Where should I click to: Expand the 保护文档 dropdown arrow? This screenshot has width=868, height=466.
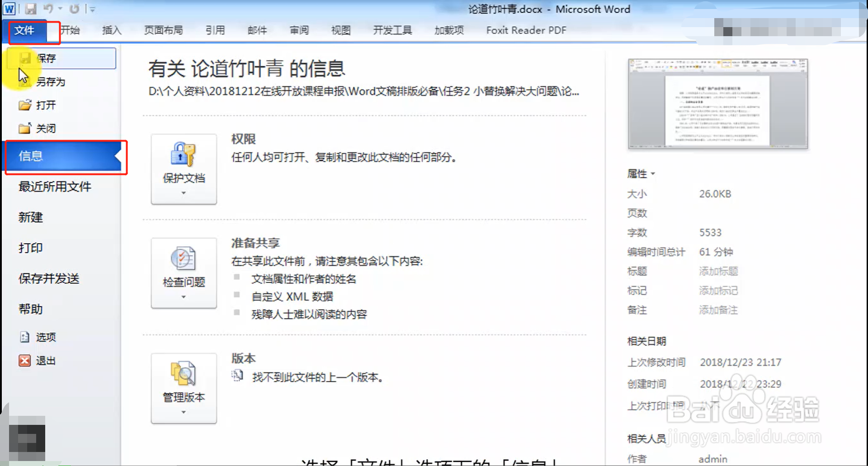click(x=184, y=193)
